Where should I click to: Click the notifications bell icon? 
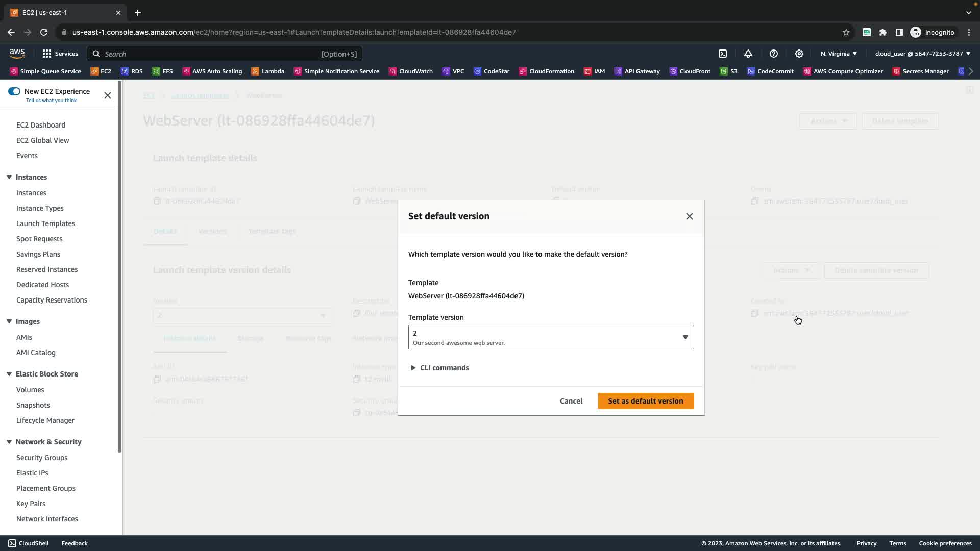[x=748, y=54]
